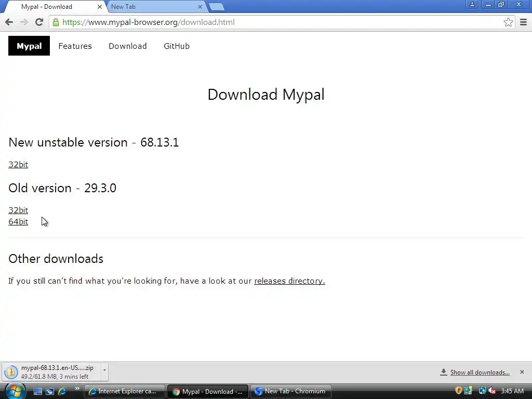Screen dimensions: 532x399
Task: Open the GitHub nav link
Action: (177, 46)
